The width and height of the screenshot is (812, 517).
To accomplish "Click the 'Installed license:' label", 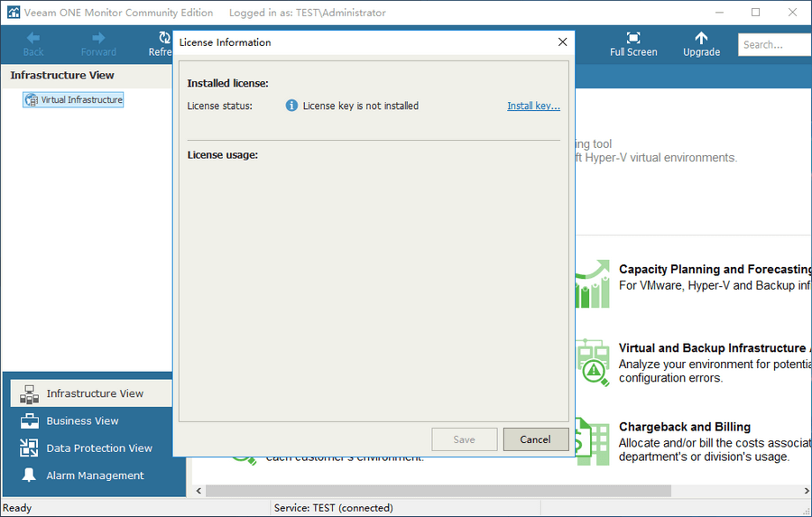I will coord(228,83).
